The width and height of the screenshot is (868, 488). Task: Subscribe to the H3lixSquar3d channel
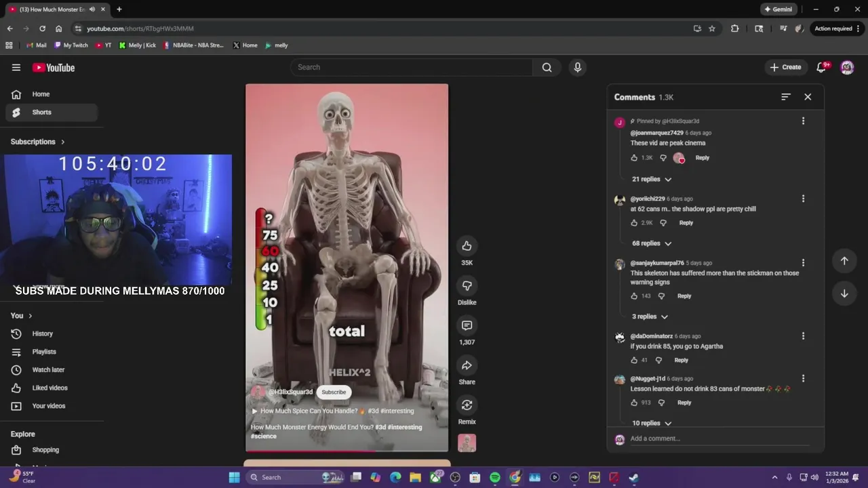pos(334,392)
